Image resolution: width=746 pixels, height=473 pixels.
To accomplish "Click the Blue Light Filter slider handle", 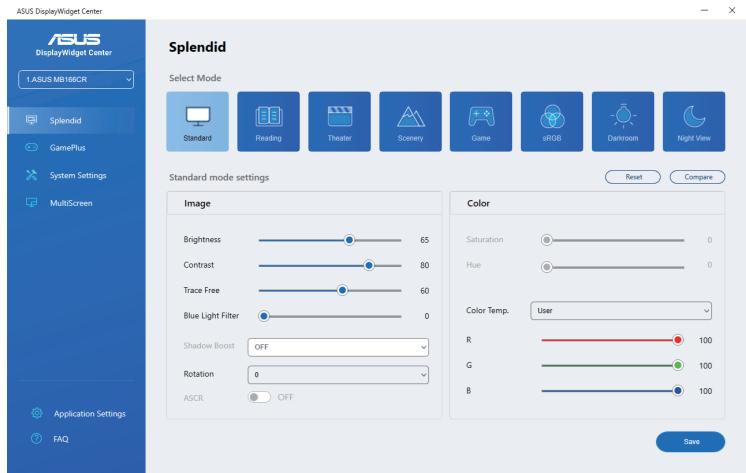I will tap(264, 316).
